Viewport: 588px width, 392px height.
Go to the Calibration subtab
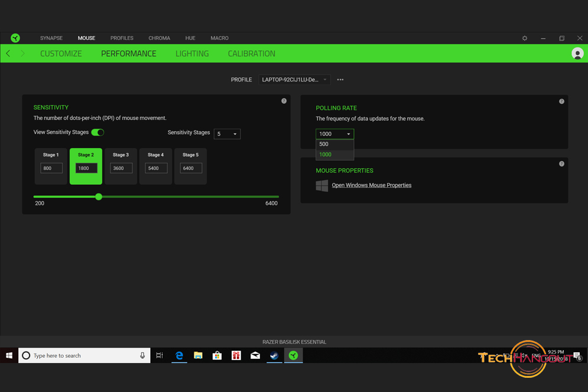click(252, 54)
